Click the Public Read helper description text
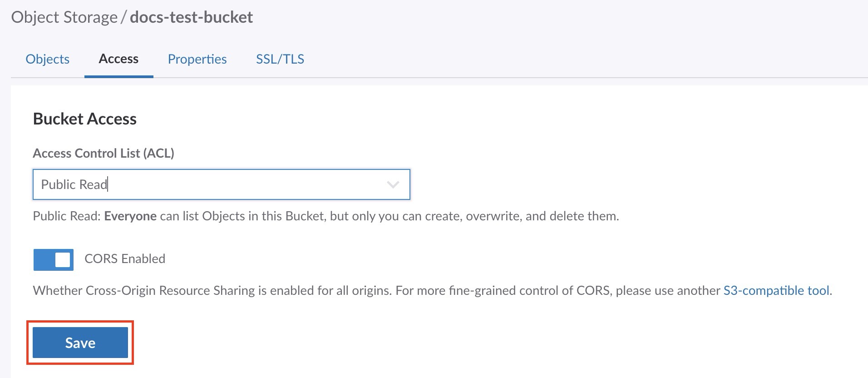 (363, 216)
